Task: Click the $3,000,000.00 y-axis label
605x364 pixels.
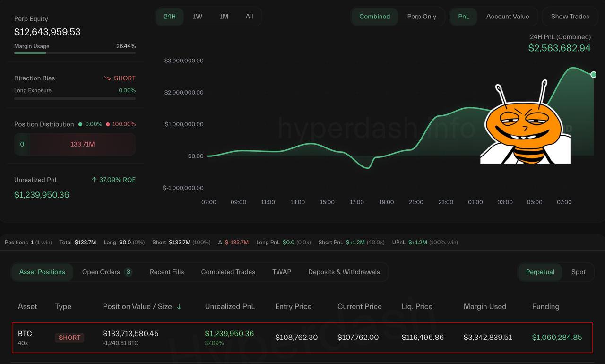Action: [x=184, y=61]
